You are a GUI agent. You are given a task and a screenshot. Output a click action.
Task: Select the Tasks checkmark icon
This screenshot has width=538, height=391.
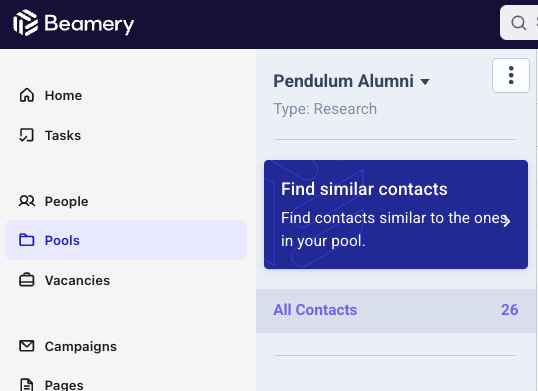[x=26, y=135]
